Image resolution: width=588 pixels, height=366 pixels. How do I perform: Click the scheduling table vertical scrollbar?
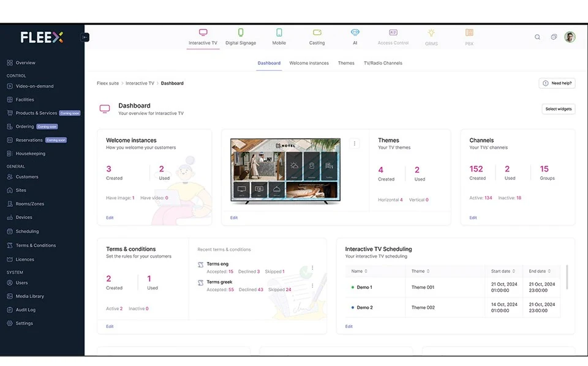pos(567,277)
